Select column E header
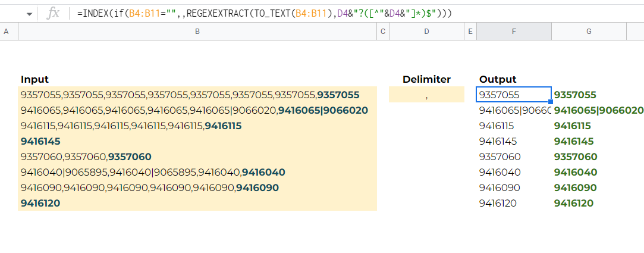This screenshot has height=253, width=644. [x=470, y=32]
